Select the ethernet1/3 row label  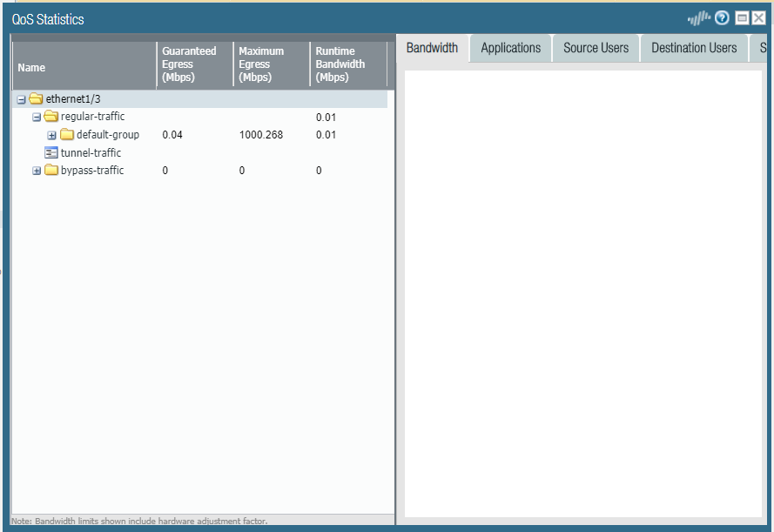pyautogui.click(x=73, y=99)
